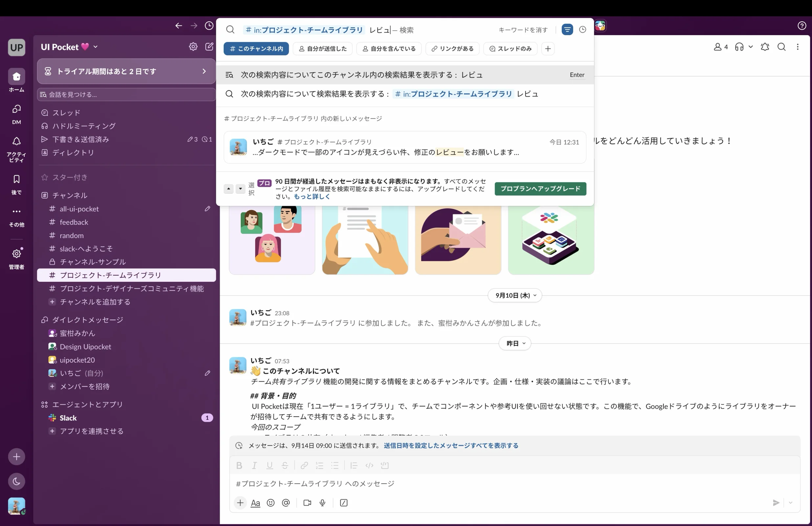Image resolution: width=812 pixels, height=526 pixels.
Task: Toggle the このチャンネル内 search filter
Action: tap(256, 49)
